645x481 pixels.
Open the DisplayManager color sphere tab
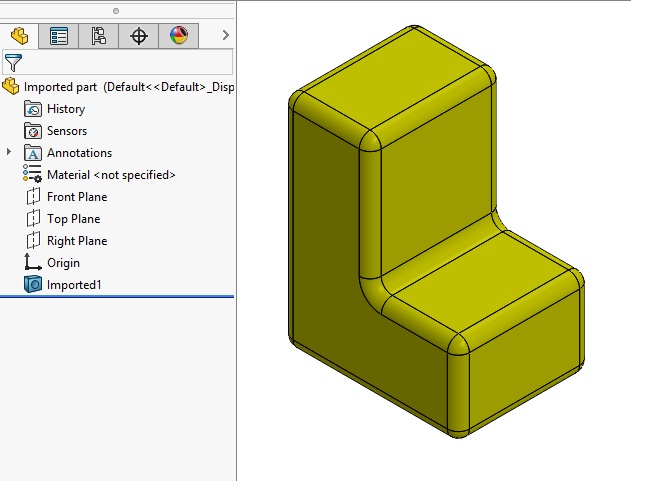coord(179,36)
